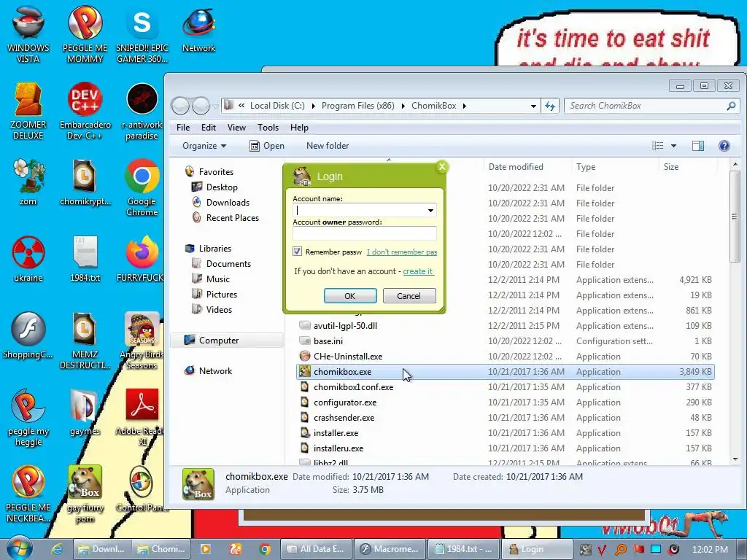747x560 pixels.
Task: Expand the arrow after Program Files (x86)
Action: [403, 106]
